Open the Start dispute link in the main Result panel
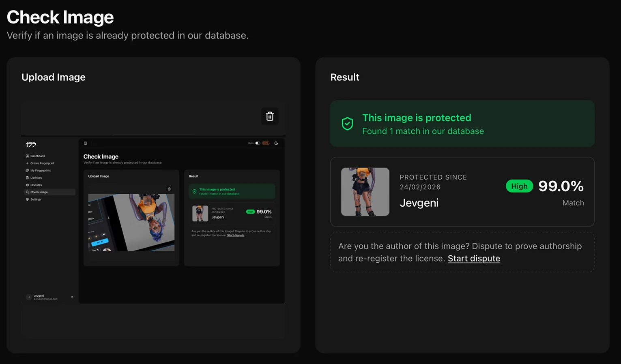This screenshot has width=621, height=364. tap(474, 259)
